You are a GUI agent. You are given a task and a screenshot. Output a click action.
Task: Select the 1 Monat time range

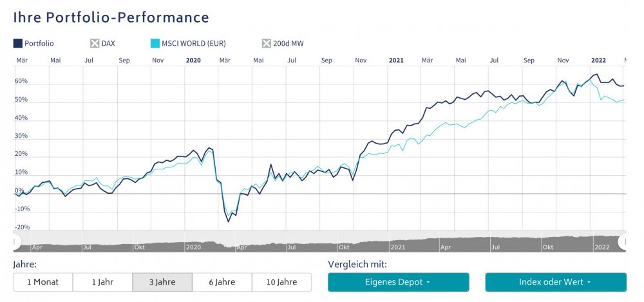tap(43, 282)
